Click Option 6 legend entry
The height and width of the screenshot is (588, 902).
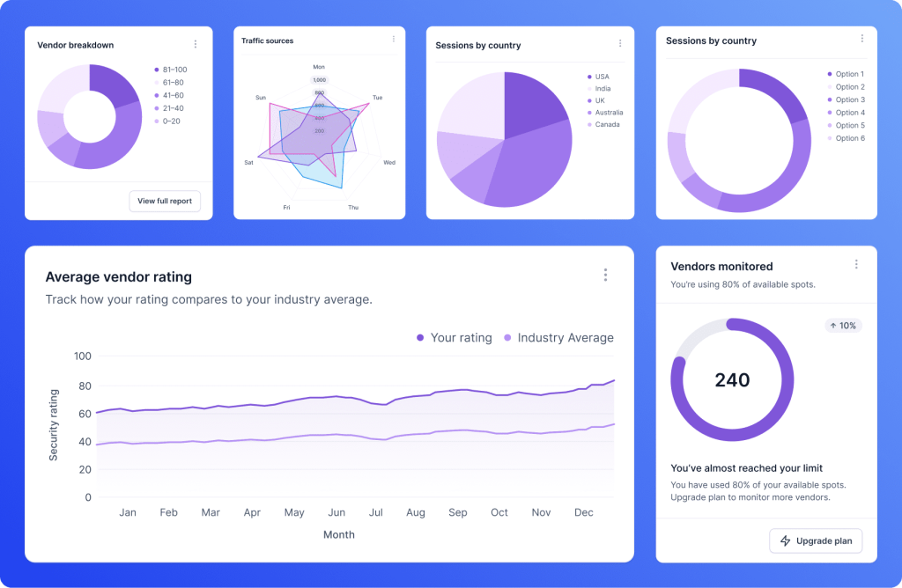click(x=849, y=138)
